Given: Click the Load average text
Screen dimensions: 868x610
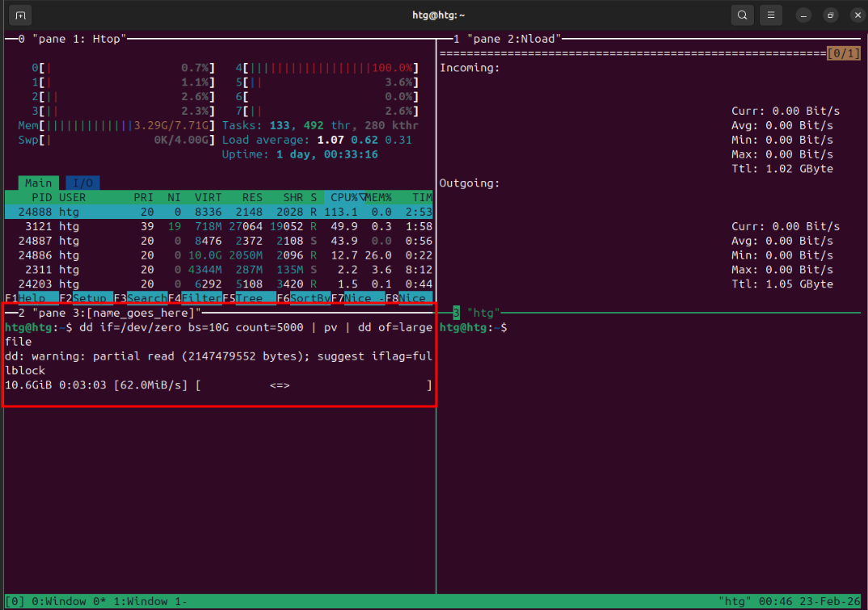Looking at the screenshot, I should pyautogui.click(x=317, y=140).
